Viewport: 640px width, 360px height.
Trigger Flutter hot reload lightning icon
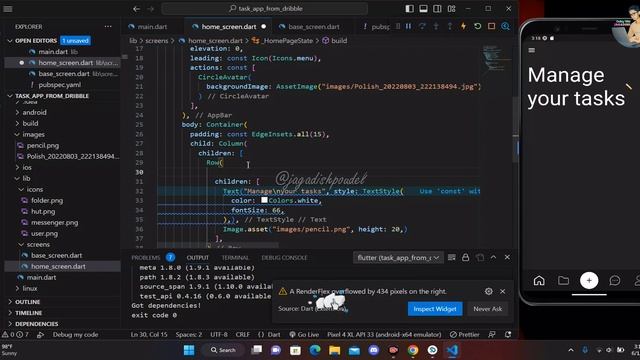point(463,27)
